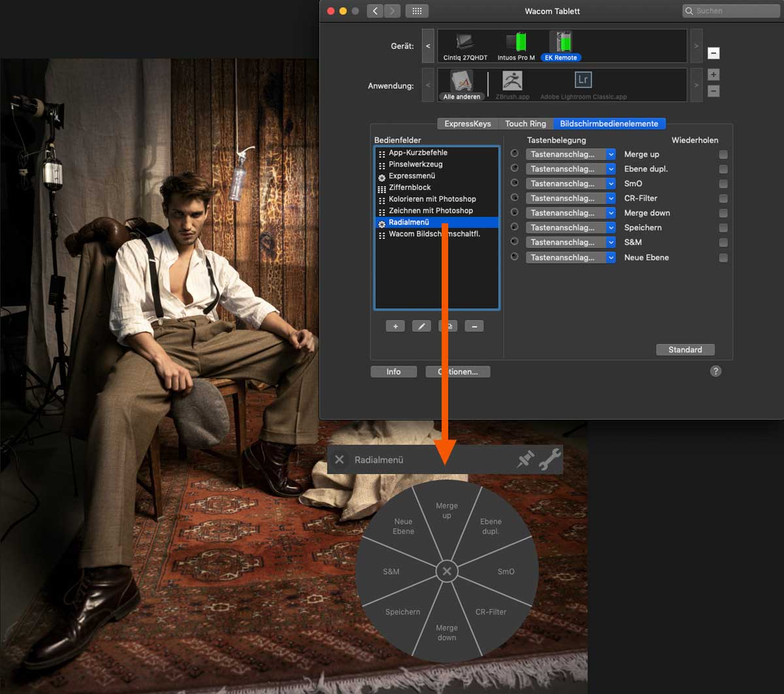The height and width of the screenshot is (694, 784).
Task: Select the Intuos Pro M device icon
Action: pos(516,43)
